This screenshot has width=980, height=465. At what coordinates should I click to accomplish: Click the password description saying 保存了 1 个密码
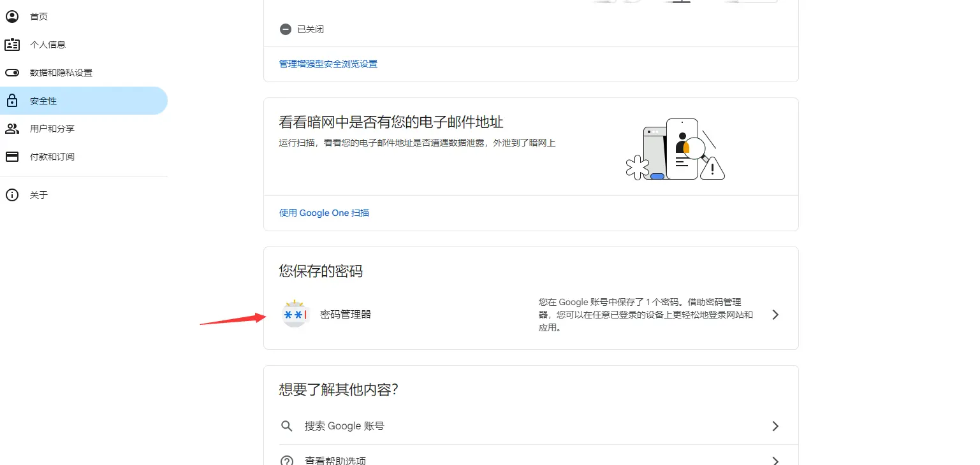(646, 315)
